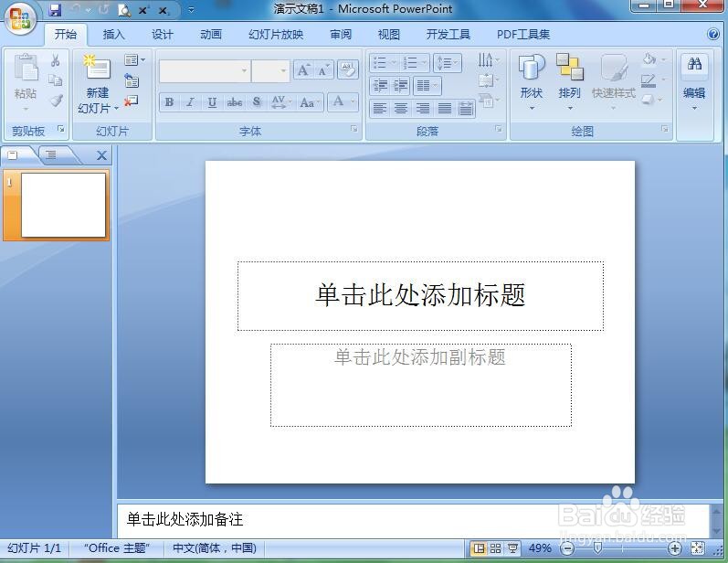Switch to Normal view in status bar
The height and width of the screenshot is (563, 728).
tap(479, 548)
